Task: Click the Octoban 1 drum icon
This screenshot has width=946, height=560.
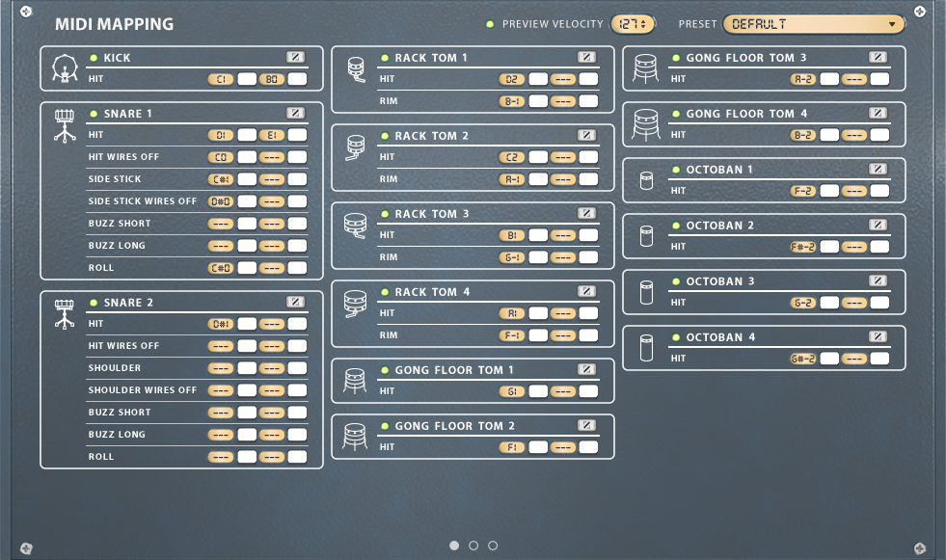Action: click(646, 180)
